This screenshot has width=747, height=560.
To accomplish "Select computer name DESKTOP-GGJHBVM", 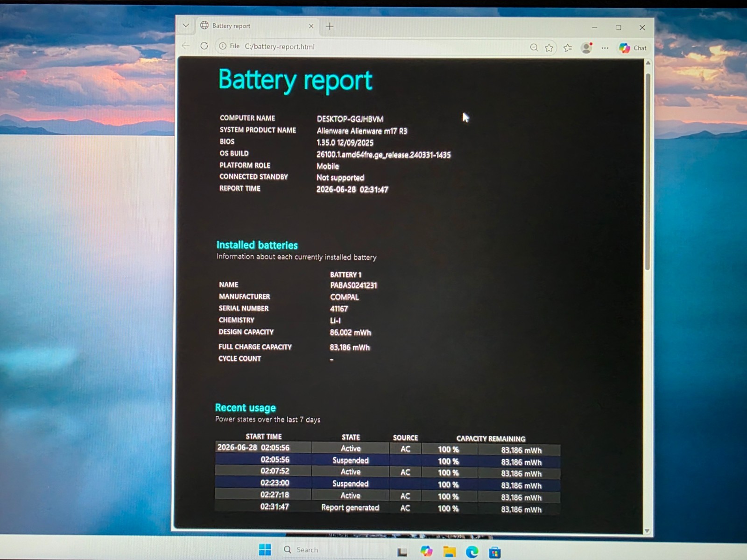I will coord(350,119).
